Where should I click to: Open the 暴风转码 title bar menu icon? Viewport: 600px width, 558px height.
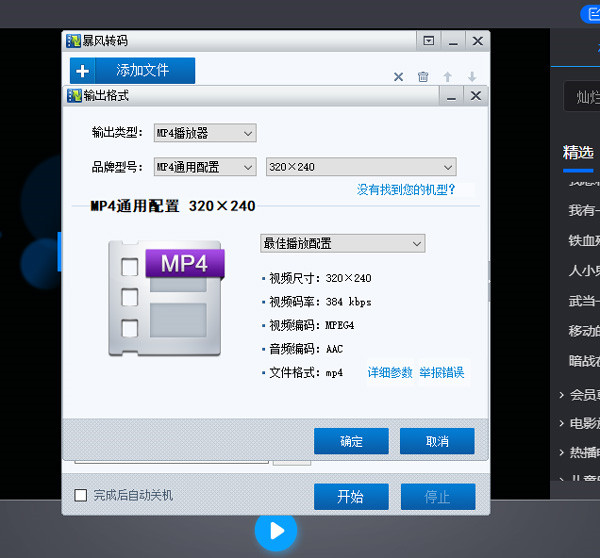(429, 41)
